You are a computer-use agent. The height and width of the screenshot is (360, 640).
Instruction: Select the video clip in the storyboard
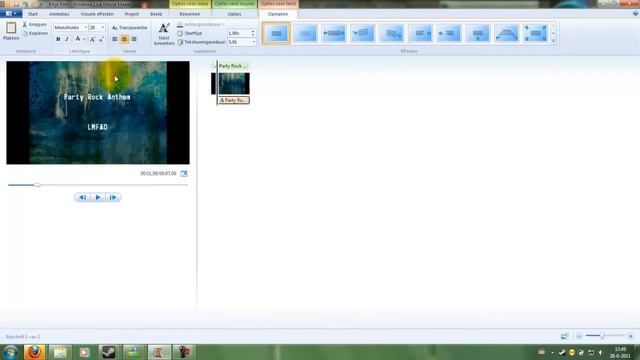tap(231, 83)
